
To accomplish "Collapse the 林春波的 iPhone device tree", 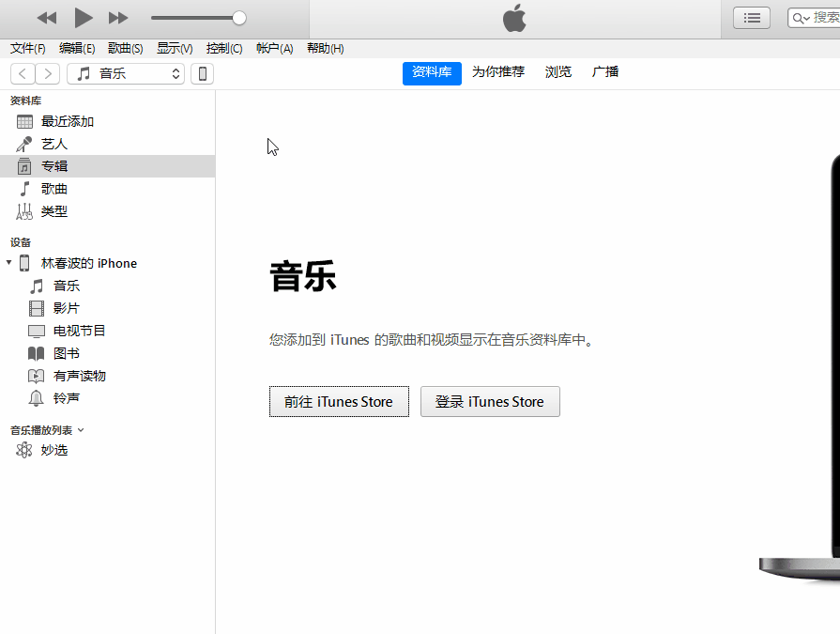I will pos(8,263).
